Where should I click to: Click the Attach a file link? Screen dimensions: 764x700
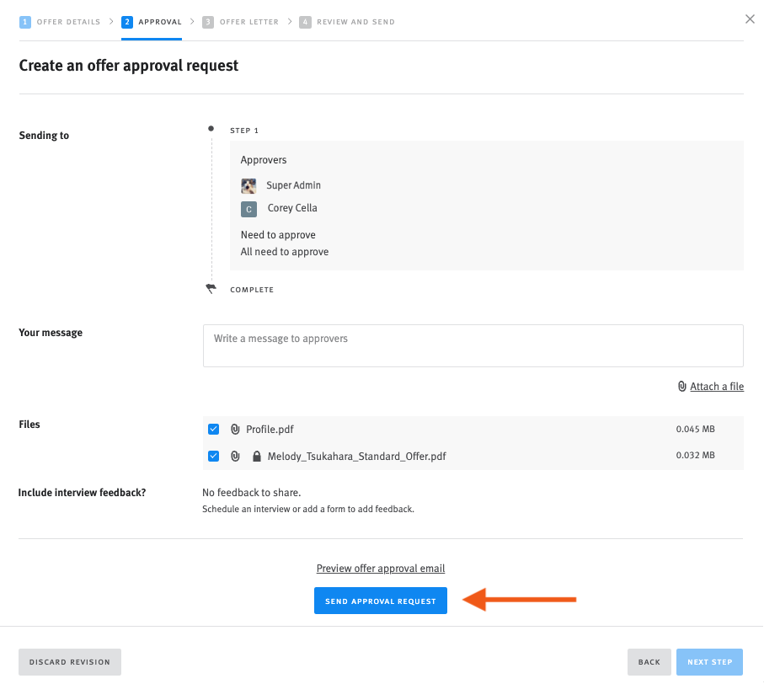(x=716, y=386)
